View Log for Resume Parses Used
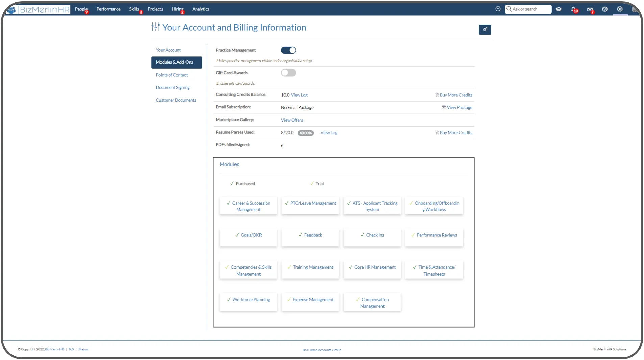The width and height of the screenshot is (644, 360). [329, 133]
